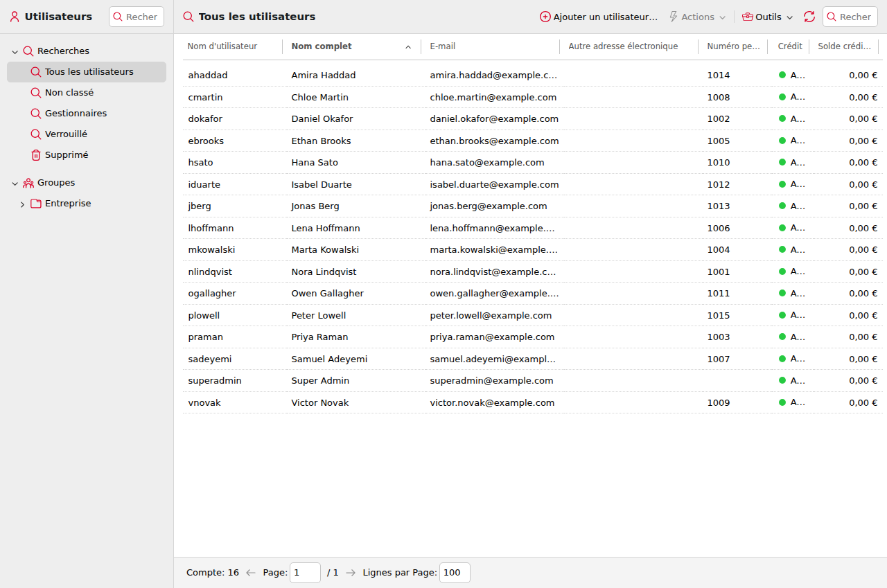Open the Actions dropdown menu
This screenshot has height=588, width=887.
697,17
